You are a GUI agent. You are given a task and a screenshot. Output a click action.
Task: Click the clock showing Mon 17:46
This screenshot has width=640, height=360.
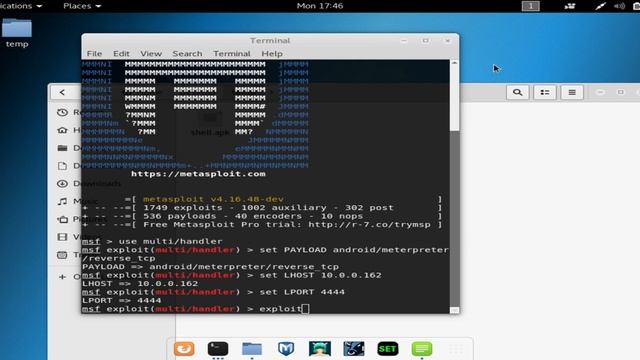(x=320, y=6)
